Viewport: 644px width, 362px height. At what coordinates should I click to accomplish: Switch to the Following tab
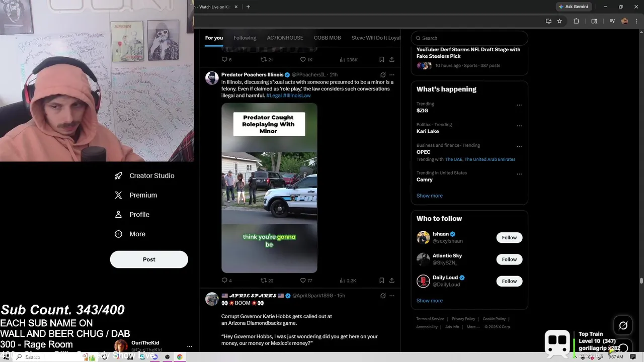click(x=245, y=38)
